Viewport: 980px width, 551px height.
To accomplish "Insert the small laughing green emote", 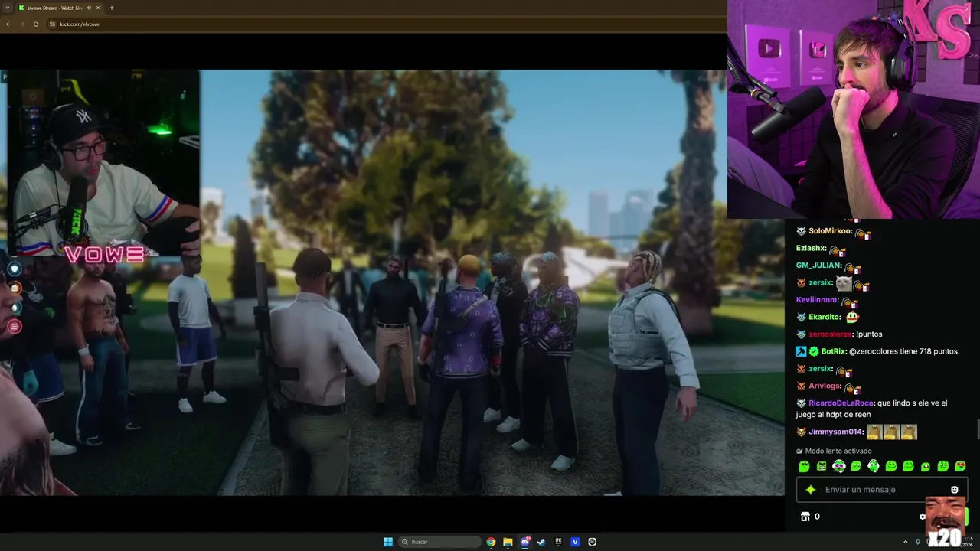I will (926, 466).
